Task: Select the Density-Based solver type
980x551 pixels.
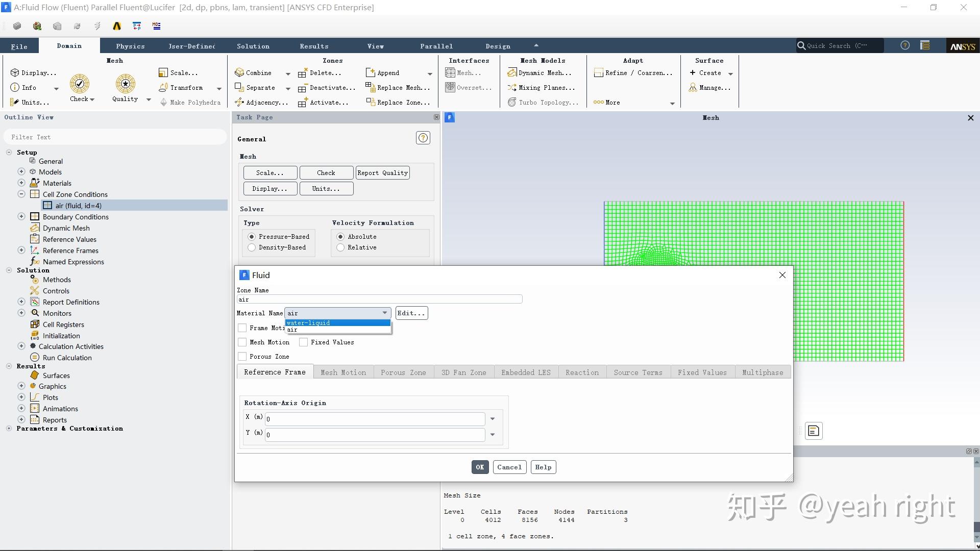Action: pos(252,247)
